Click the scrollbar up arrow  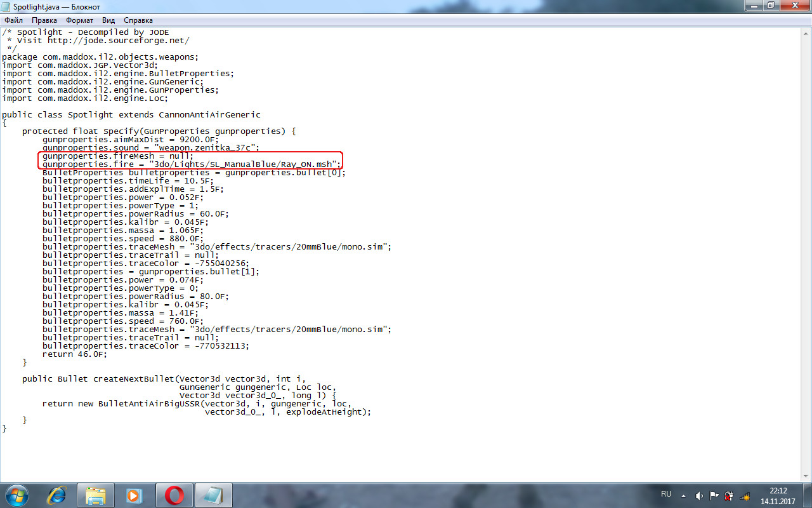click(x=806, y=32)
